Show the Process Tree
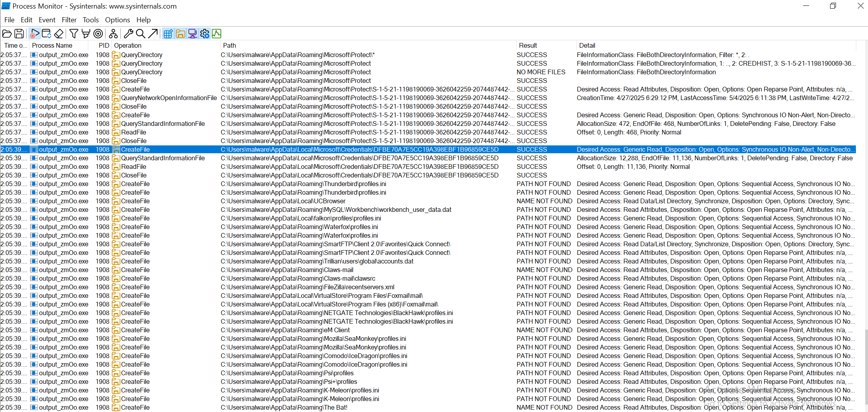Image resolution: width=868 pixels, height=412 pixels. click(x=113, y=34)
